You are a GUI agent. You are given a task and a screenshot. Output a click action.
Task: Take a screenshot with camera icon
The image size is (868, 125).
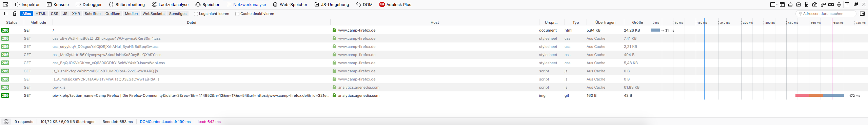[x=815, y=4]
